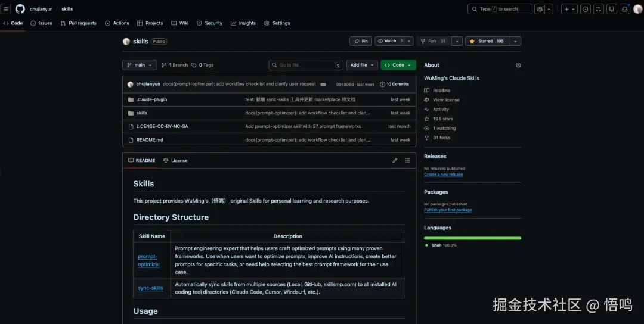Open the 195 stars link
Image resolution: width=644 pixels, height=324 pixels.
(439, 119)
